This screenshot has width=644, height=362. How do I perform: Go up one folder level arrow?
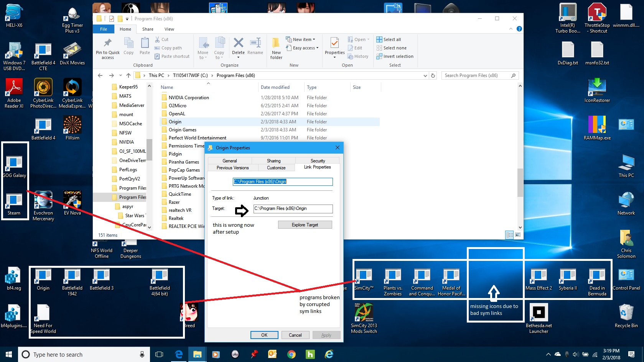point(128,75)
